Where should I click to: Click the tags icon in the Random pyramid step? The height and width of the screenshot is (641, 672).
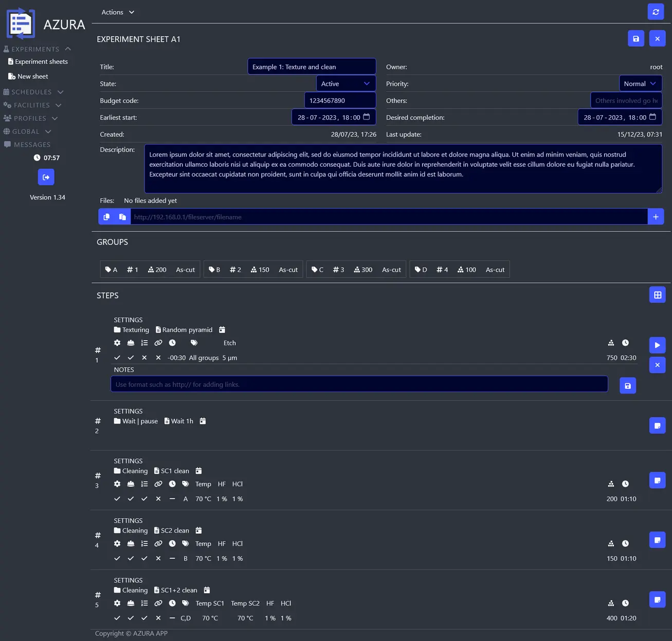click(x=194, y=343)
